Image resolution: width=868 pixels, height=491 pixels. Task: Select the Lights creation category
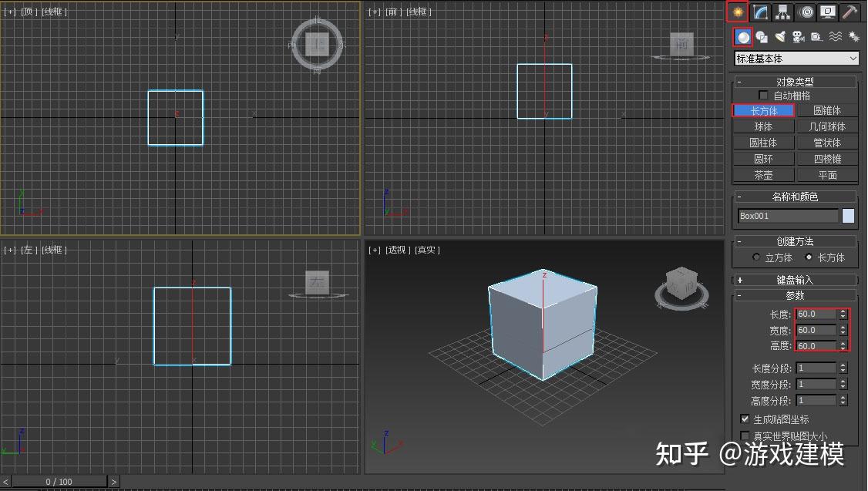(780, 37)
